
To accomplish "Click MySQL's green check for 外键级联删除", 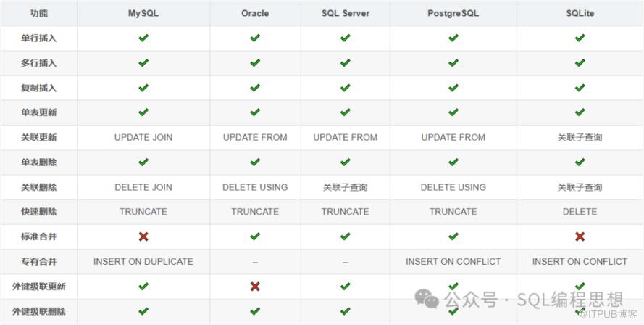I will (143, 311).
